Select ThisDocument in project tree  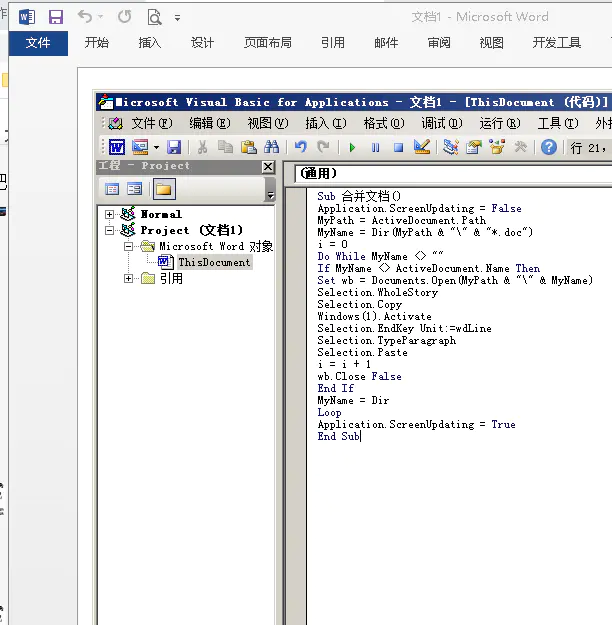tap(214, 262)
